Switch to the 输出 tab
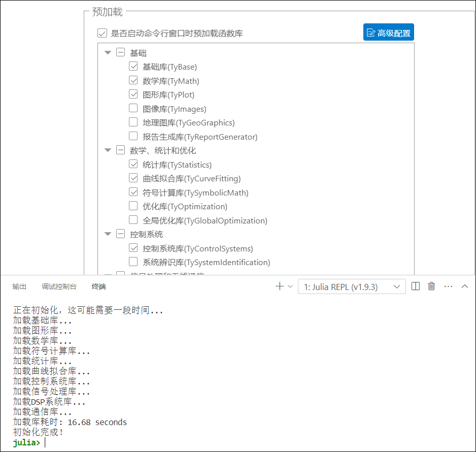The width and height of the screenshot is (476, 452). click(x=19, y=287)
